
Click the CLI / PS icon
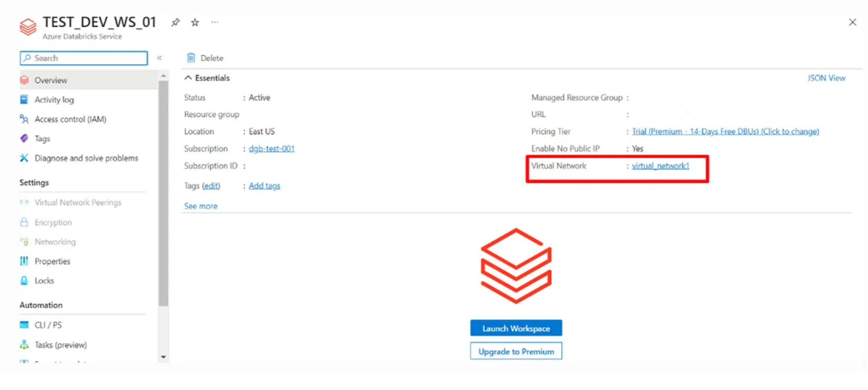pos(24,325)
